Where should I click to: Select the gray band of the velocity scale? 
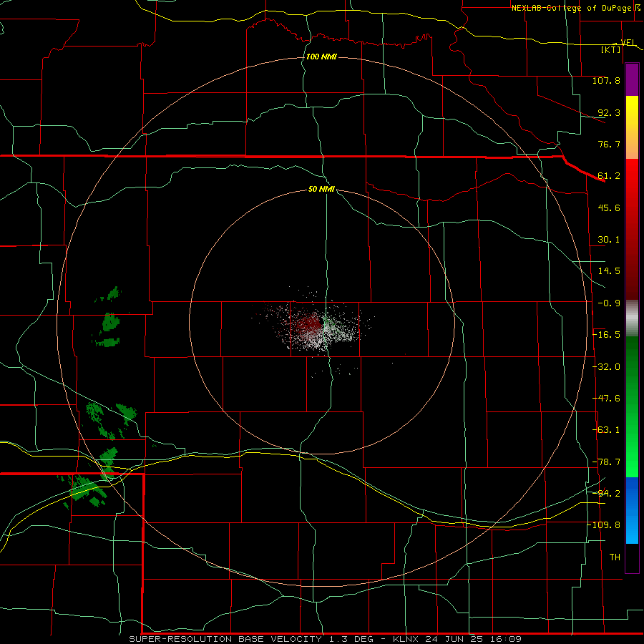(x=632, y=318)
